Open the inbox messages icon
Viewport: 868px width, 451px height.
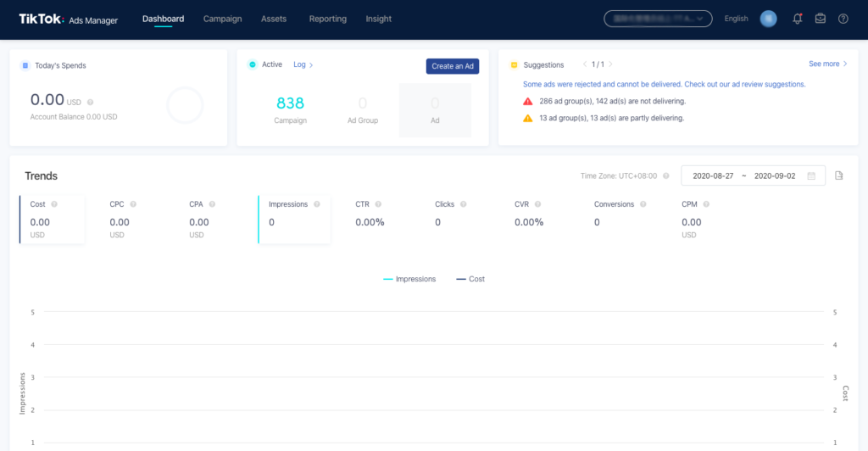click(x=820, y=19)
